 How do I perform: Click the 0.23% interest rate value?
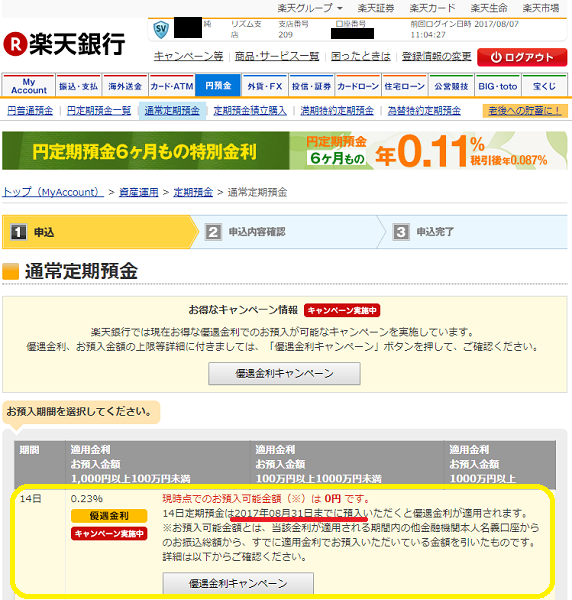pyautogui.click(x=87, y=499)
